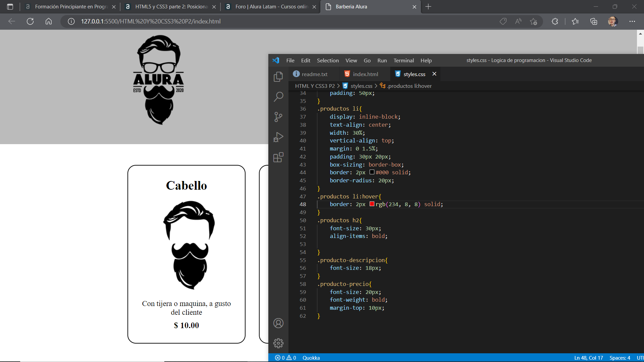The image size is (644, 362).
Task: Open the Accounts menu in the activity bar
Action: tap(278, 323)
